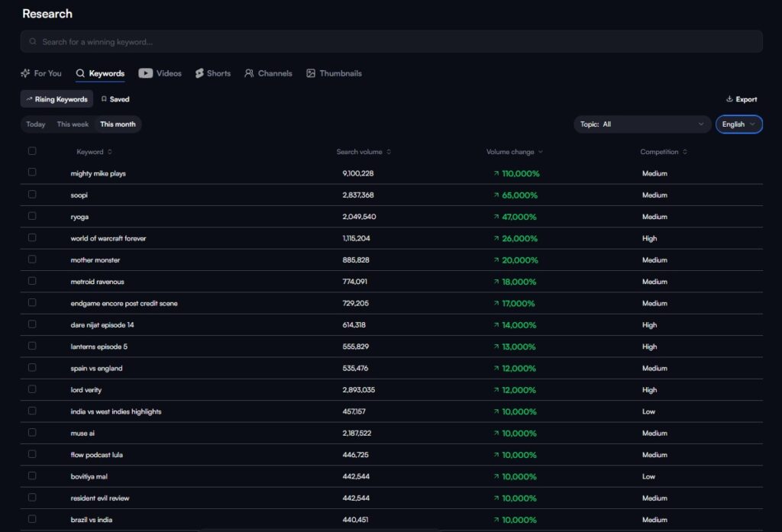
Task: Show Rising Keywords list
Action: pyautogui.click(x=57, y=99)
